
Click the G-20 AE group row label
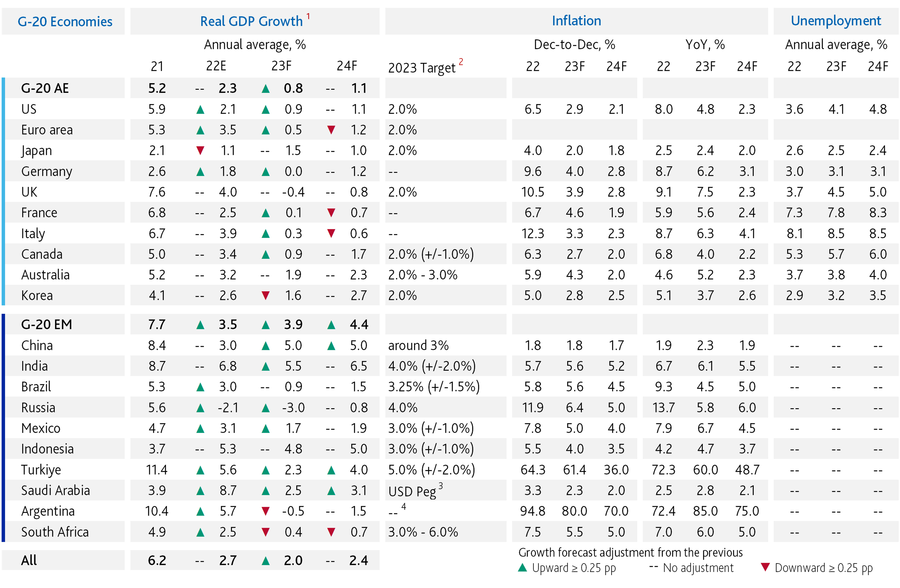coord(45,88)
